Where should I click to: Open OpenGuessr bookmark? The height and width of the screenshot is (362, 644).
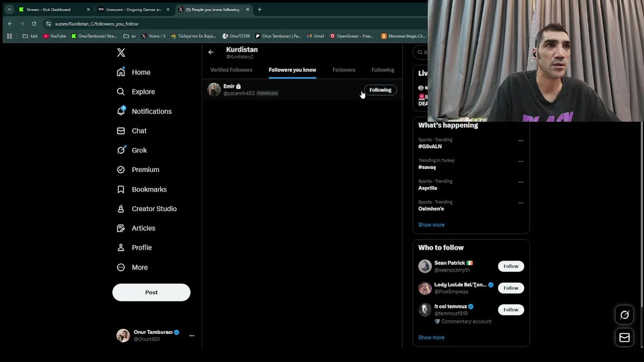tap(351, 36)
